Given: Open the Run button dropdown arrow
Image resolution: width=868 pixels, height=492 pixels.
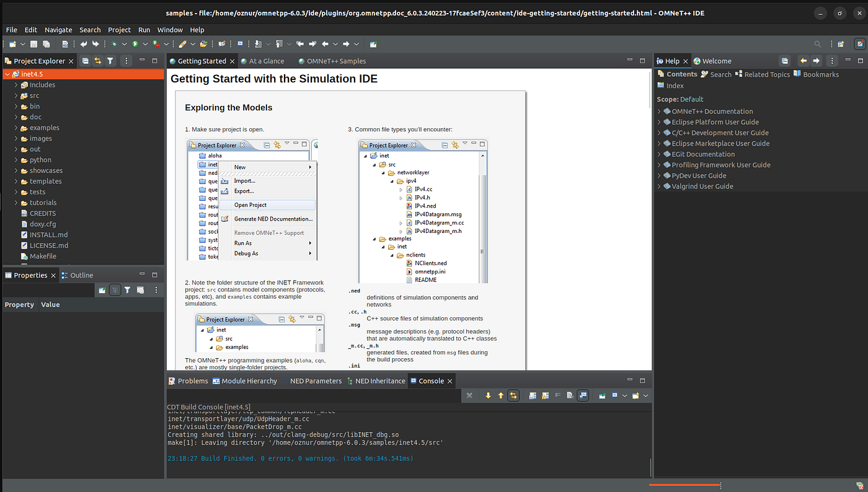Looking at the screenshot, I should point(144,44).
